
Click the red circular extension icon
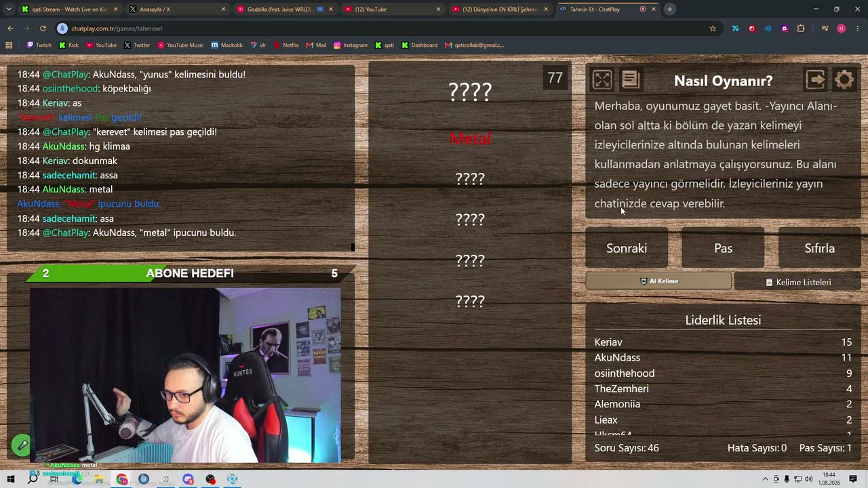(x=751, y=28)
